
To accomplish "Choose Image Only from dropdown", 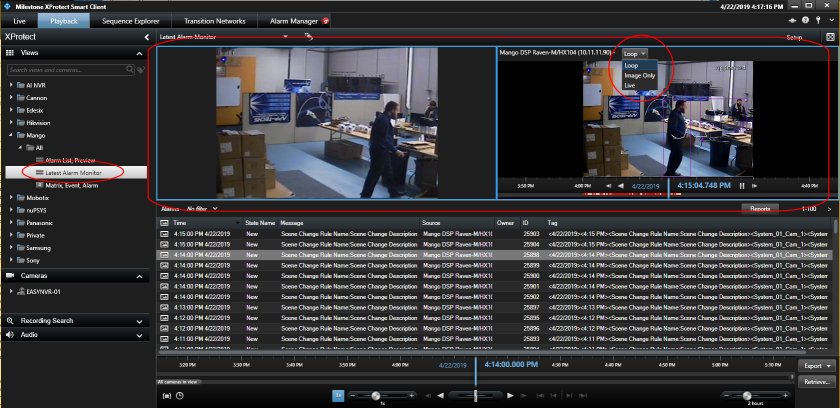I will tap(640, 75).
